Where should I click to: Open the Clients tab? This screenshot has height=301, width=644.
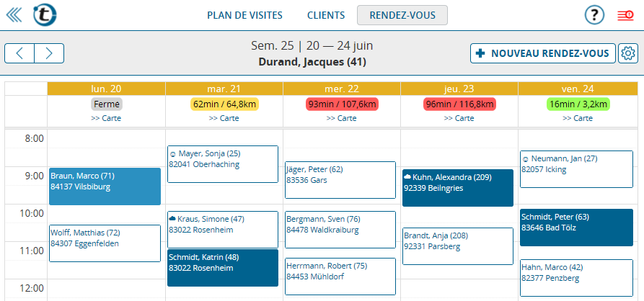(x=326, y=16)
